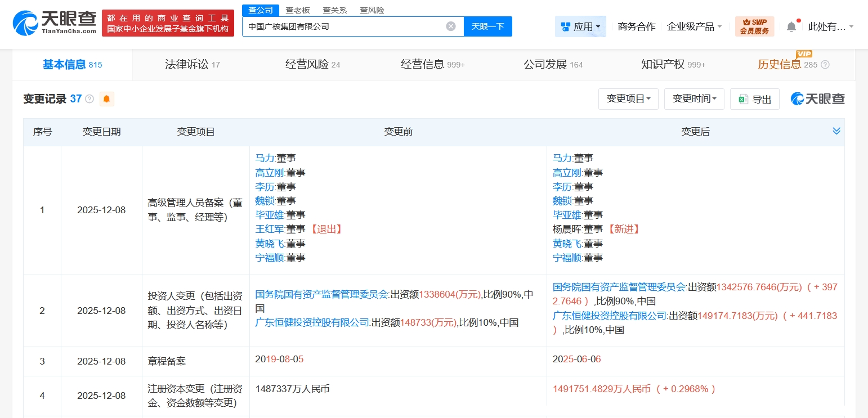Viewport: 868px width, 418px height.
Task: Switch to the 知识产权 tab
Action: (x=673, y=65)
